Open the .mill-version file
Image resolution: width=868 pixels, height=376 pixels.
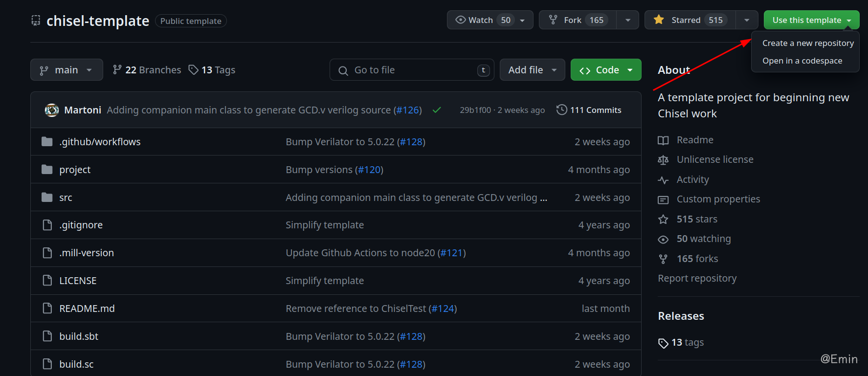tap(87, 253)
